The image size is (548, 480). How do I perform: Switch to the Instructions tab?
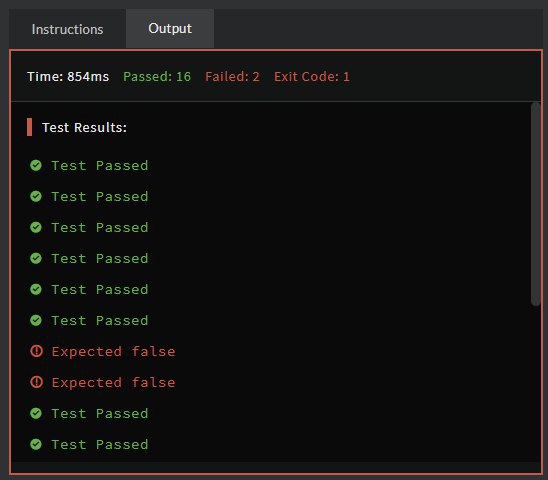coord(67,29)
